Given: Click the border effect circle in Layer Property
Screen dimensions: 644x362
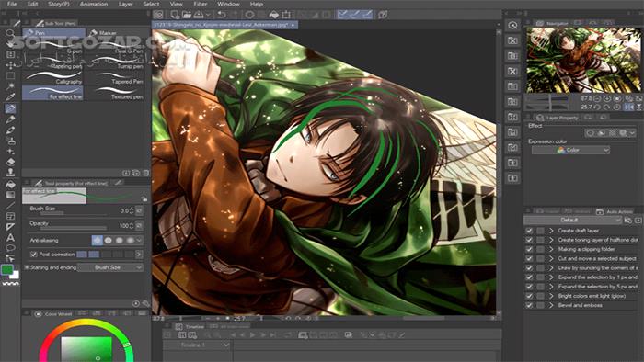Looking at the screenshot, I should point(591,133).
